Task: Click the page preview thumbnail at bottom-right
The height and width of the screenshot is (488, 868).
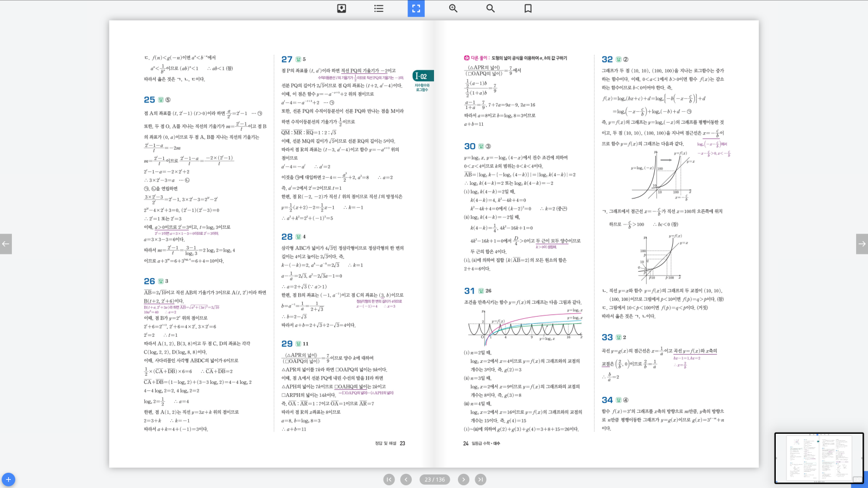Action: point(819,458)
